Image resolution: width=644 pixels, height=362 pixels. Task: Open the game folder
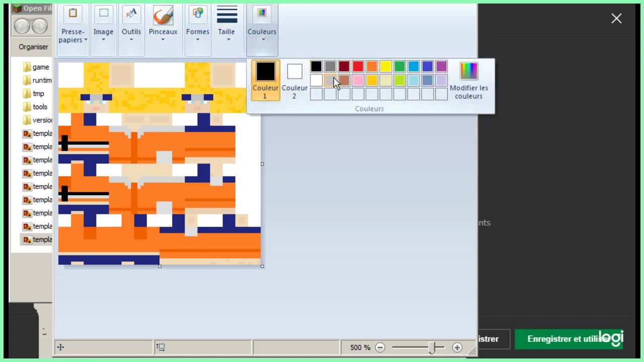tap(36, 67)
